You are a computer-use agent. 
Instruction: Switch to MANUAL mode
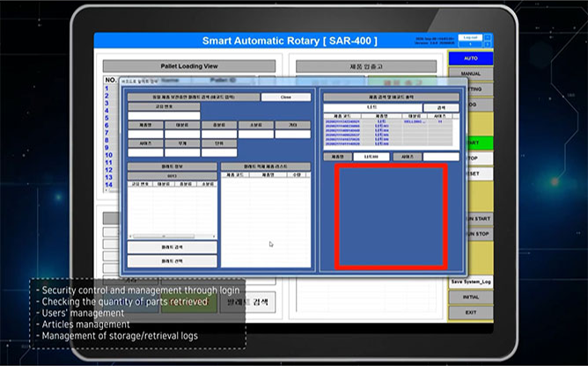pyautogui.click(x=471, y=74)
